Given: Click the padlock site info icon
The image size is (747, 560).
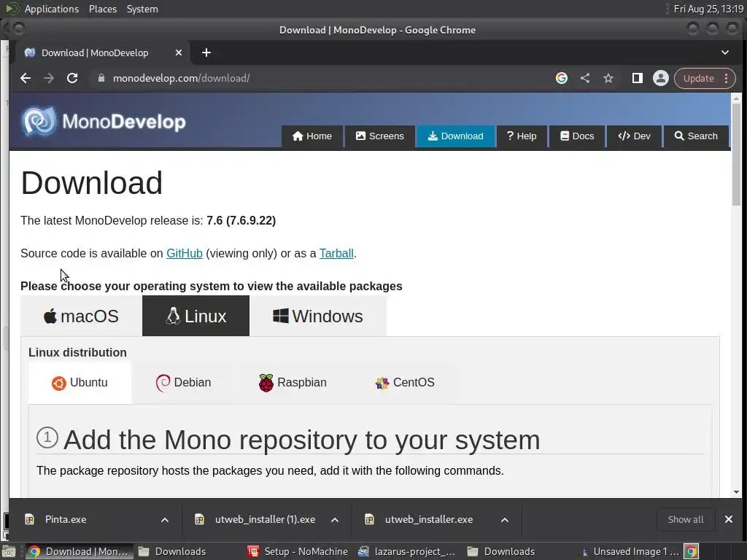Looking at the screenshot, I should [x=101, y=78].
